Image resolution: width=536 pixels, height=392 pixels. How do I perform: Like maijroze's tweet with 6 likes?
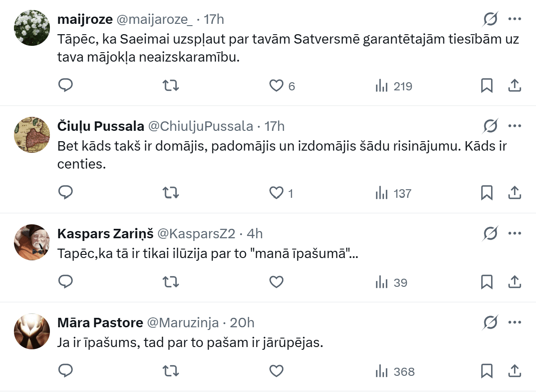(276, 85)
